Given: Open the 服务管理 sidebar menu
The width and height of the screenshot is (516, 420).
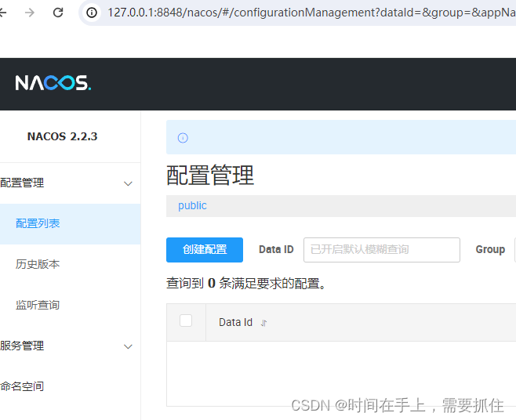Looking at the screenshot, I should click(70, 346).
